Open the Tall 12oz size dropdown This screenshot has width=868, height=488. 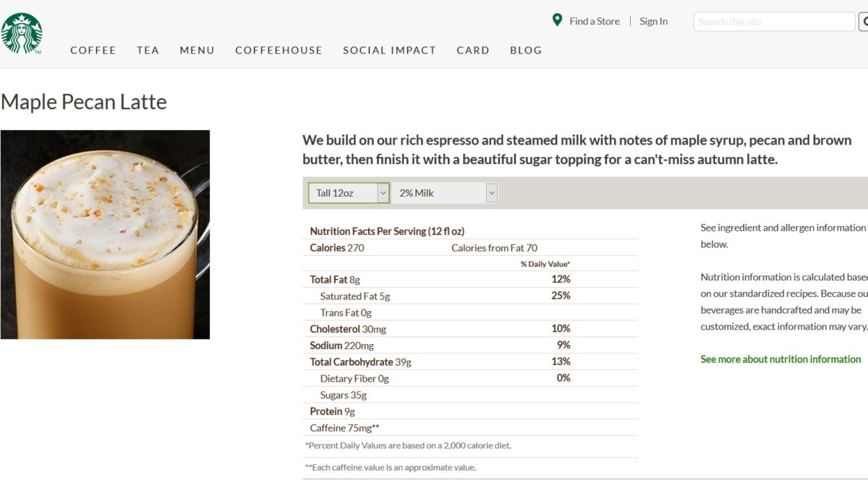click(x=349, y=193)
